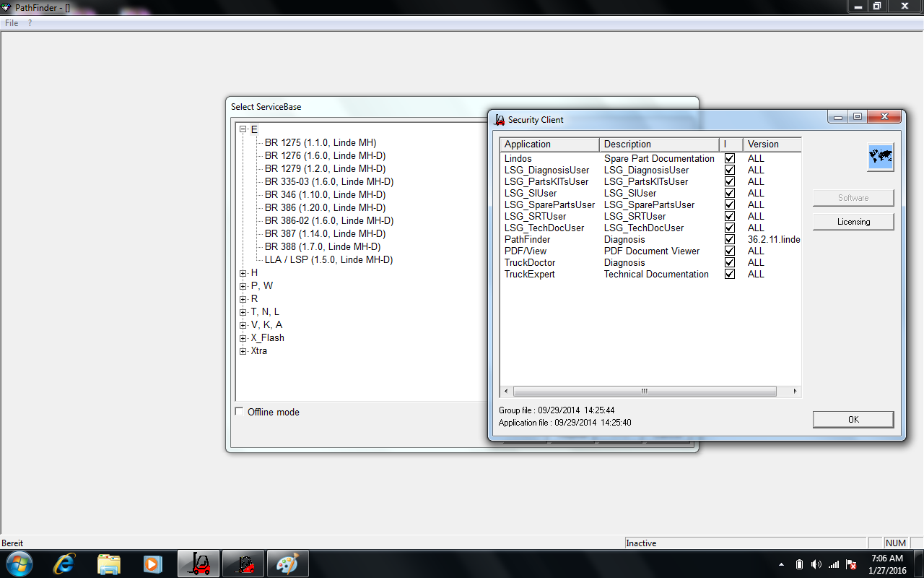Click the 36.2.11.linde version cell

[x=774, y=239]
